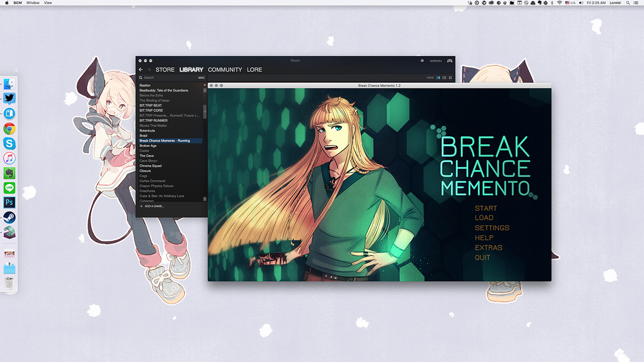Click the volume icon in menu bar
The width and height of the screenshot is (644, 362).
(x=581, y=3)
